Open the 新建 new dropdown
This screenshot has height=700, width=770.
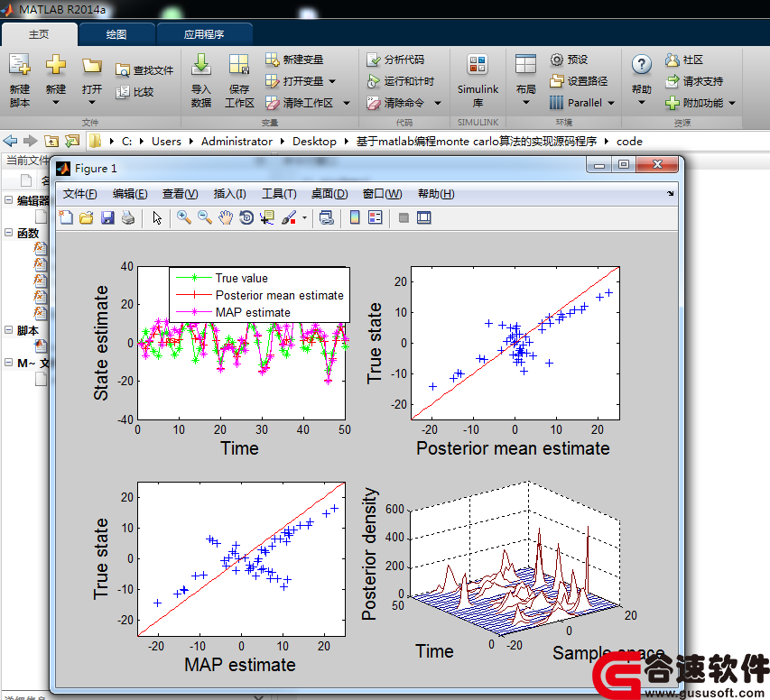(55, 102)
